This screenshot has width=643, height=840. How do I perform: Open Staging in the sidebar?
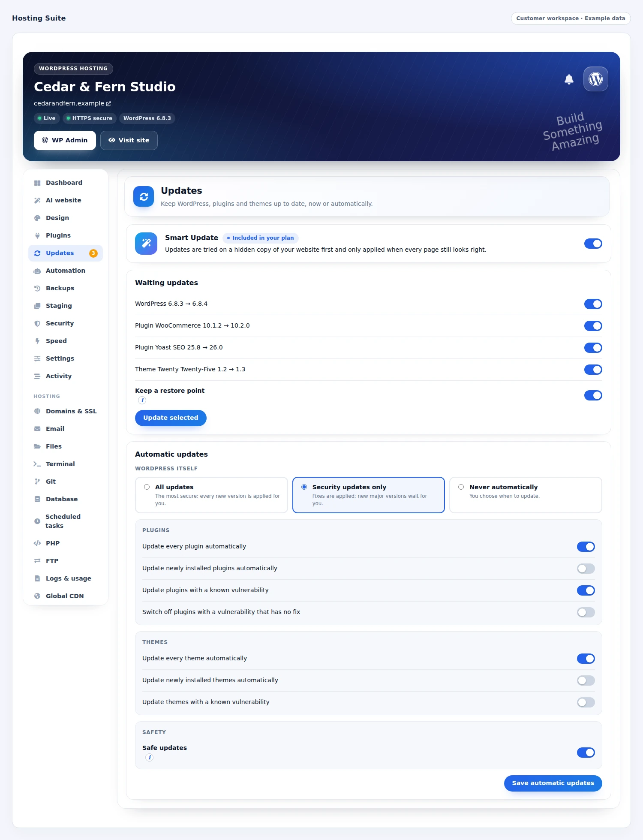tap(66, 306)
